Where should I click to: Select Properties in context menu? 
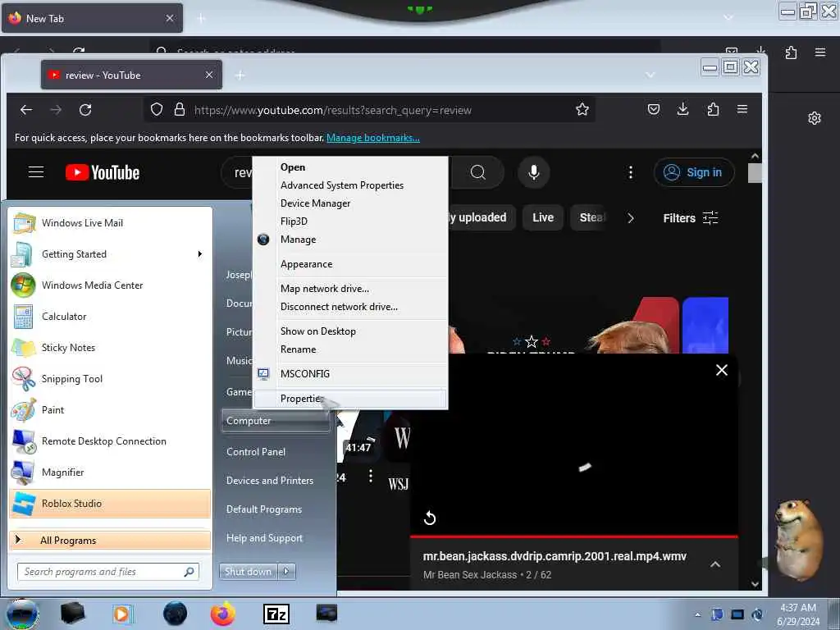349,399
